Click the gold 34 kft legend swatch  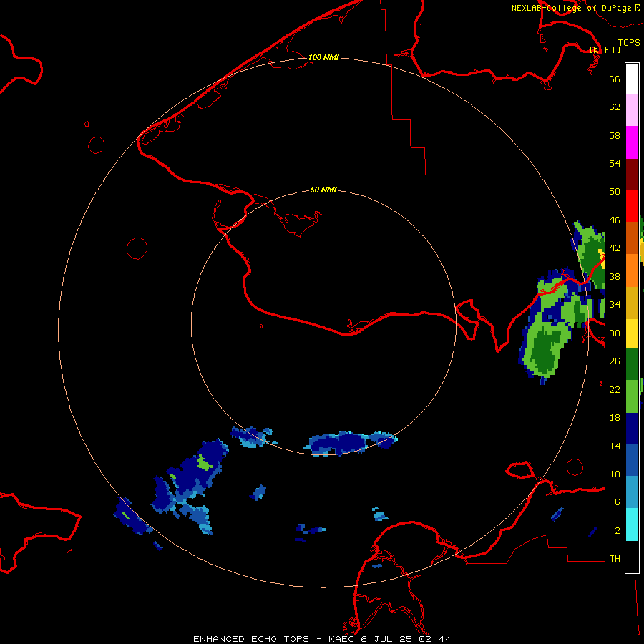coord(632,303)
